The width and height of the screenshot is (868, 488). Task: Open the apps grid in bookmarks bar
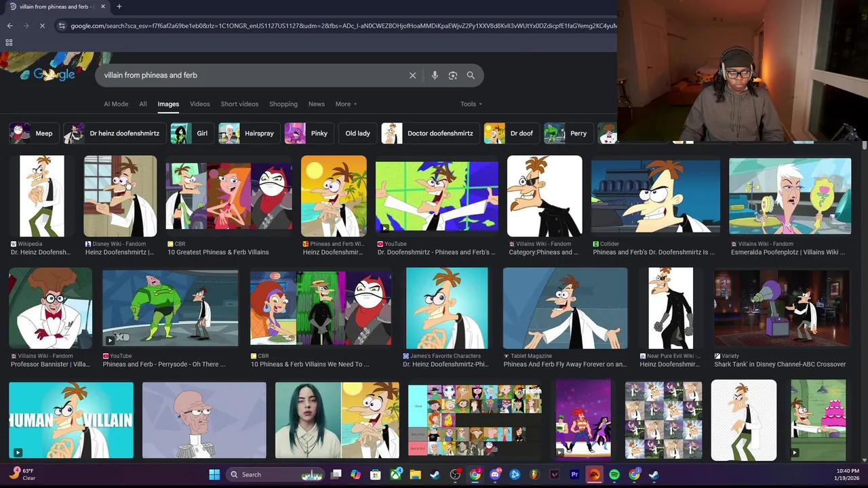[9, 43]
